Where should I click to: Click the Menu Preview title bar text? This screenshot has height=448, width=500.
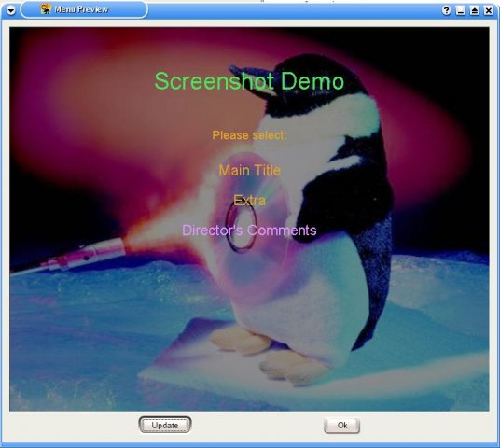click(x=81, y=9)
